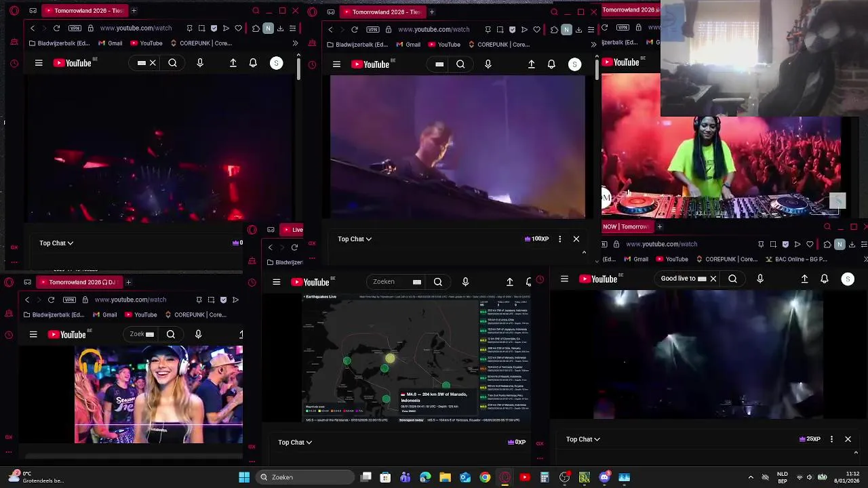
Task: Reload the page in top-left Opera window
Action: [56, 28]
